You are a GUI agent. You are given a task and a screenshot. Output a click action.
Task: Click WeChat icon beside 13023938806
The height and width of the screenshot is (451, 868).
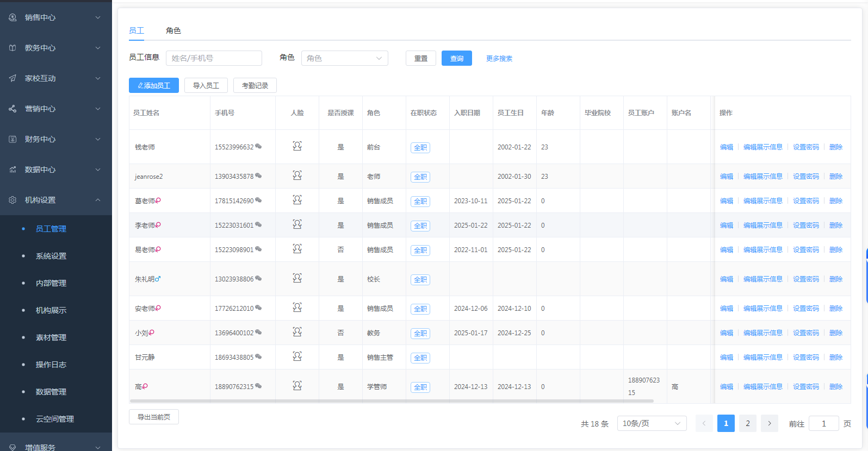[x=258, y=279]
